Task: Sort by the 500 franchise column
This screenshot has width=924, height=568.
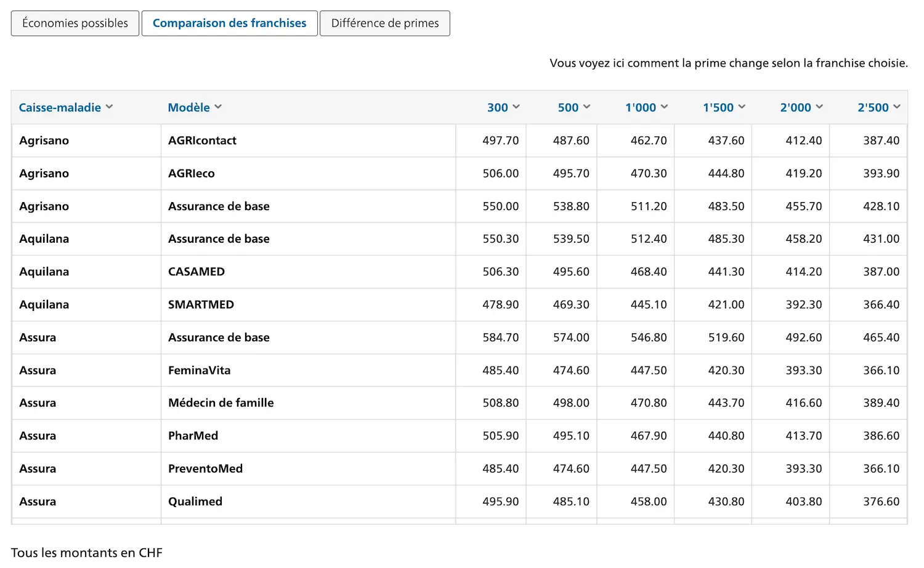Action: (x=574, y=107)
